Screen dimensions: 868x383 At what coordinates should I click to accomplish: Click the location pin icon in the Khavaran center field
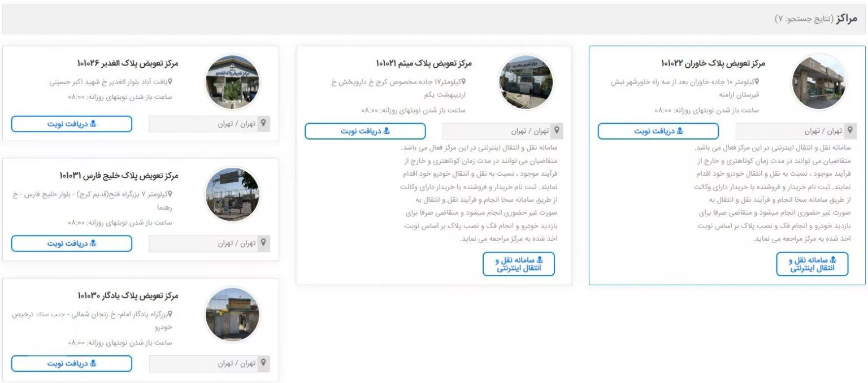click(x=850, y=131)
